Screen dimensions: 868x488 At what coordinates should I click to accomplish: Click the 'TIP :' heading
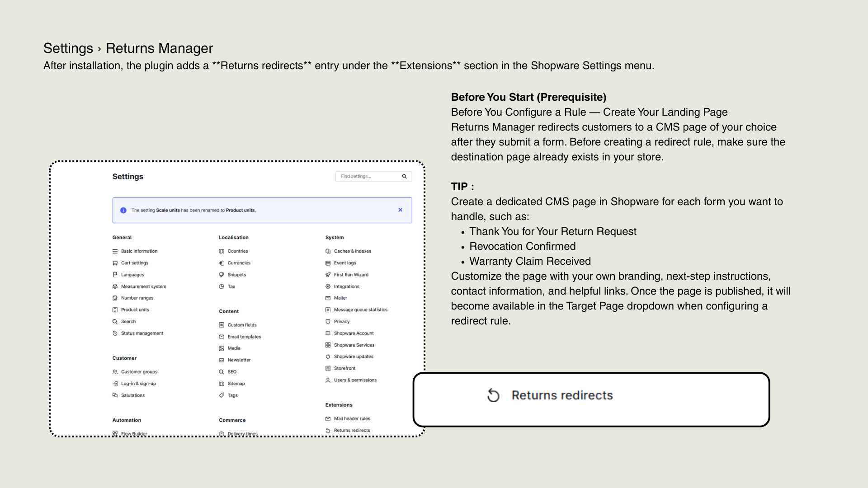pos(462,187)
